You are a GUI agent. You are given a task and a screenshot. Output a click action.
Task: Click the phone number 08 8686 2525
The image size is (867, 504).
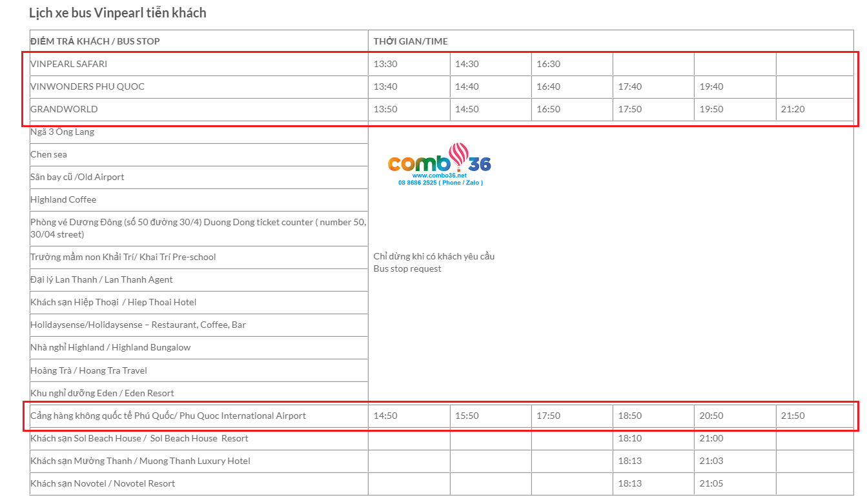point(417,183)
